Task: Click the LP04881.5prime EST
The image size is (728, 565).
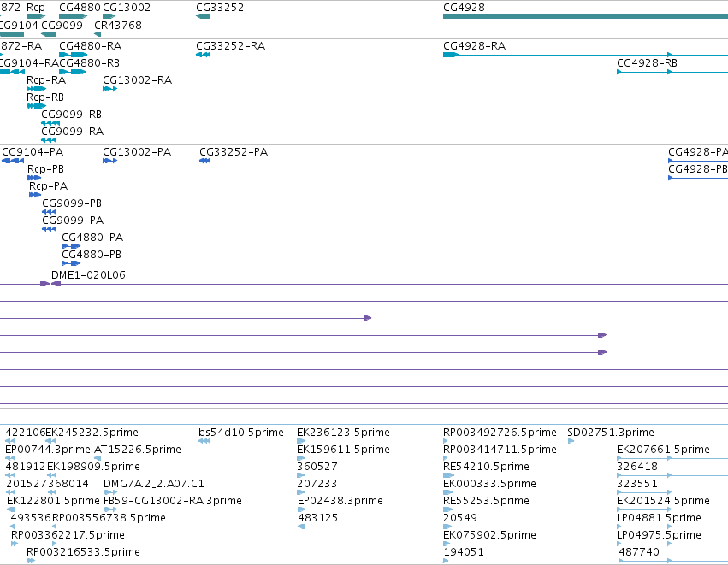Action: point(659,518)
